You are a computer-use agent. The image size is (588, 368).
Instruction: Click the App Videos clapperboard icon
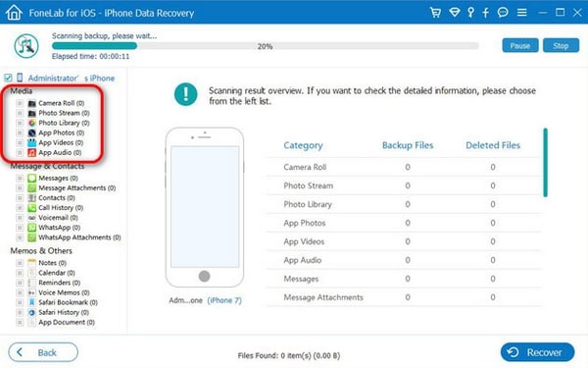coord(32,142)
